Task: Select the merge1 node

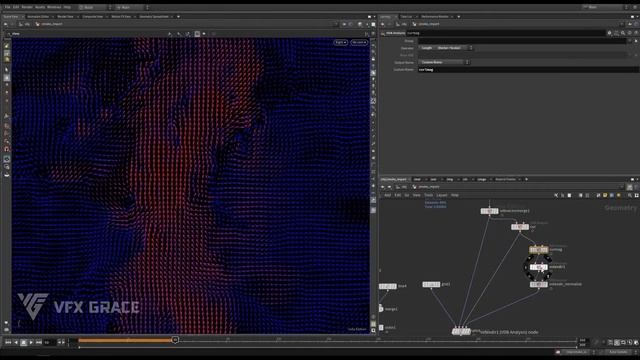Action: pyautogui.click(x=381, y=309)
